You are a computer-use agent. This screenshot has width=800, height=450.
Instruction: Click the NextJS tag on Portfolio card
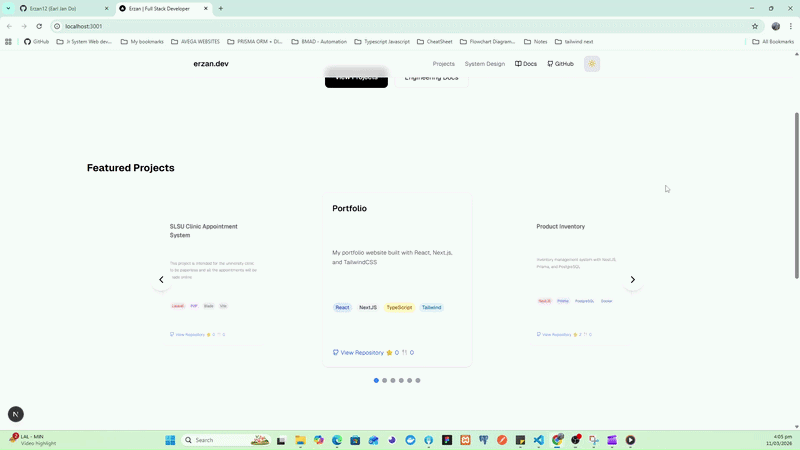368,308
